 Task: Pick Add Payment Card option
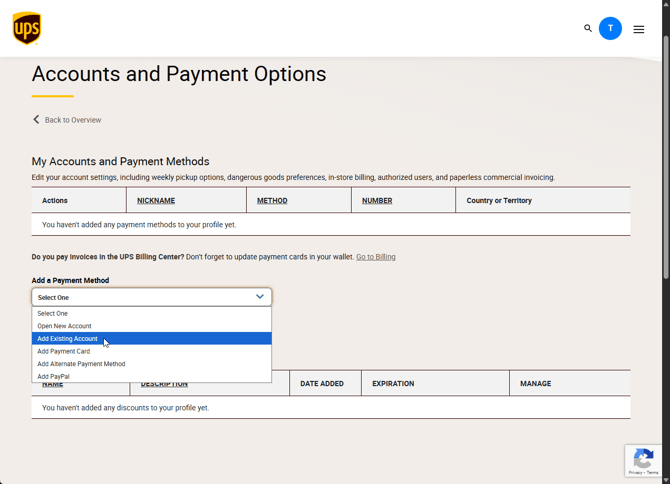pyautogui.click(x=152, y=351)
